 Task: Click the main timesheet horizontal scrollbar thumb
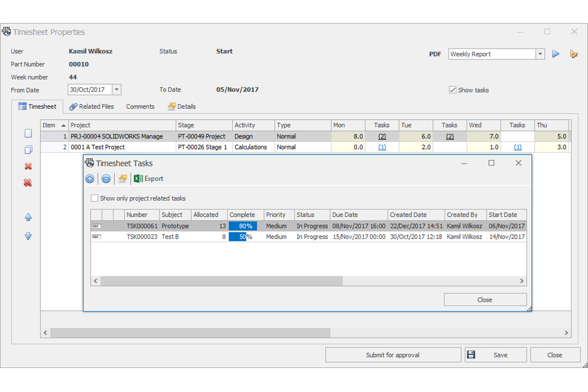[190, 332]
